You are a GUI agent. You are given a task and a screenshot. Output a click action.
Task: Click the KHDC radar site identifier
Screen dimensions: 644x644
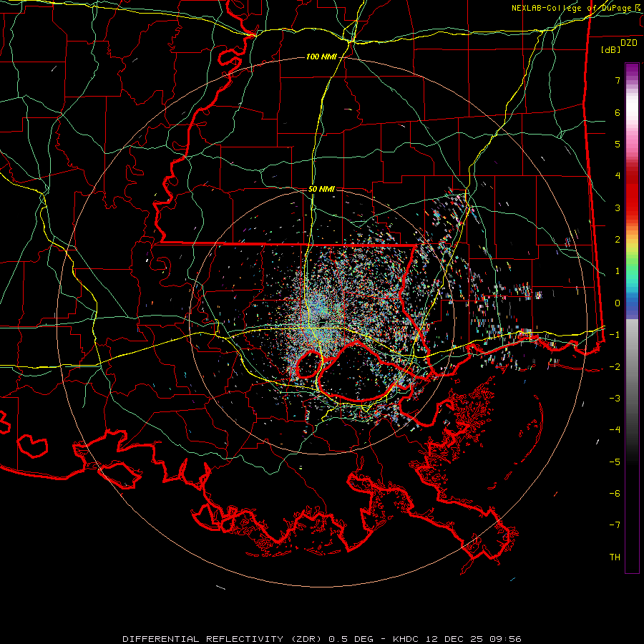click(406, 639)
